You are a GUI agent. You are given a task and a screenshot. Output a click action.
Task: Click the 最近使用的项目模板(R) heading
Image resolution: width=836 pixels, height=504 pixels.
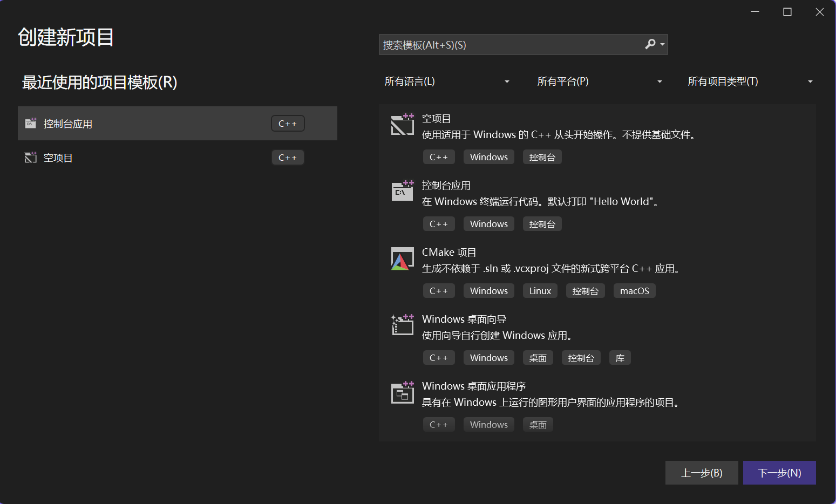(x=100, y=83)
